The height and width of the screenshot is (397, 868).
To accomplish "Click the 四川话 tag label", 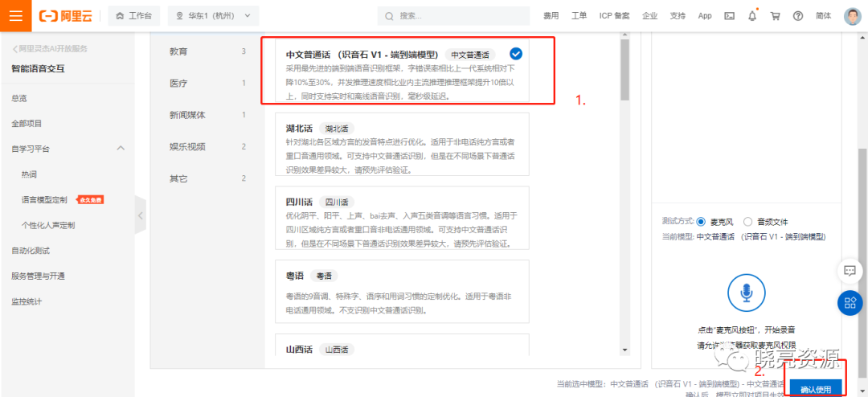I will click(x=337, y=202).
